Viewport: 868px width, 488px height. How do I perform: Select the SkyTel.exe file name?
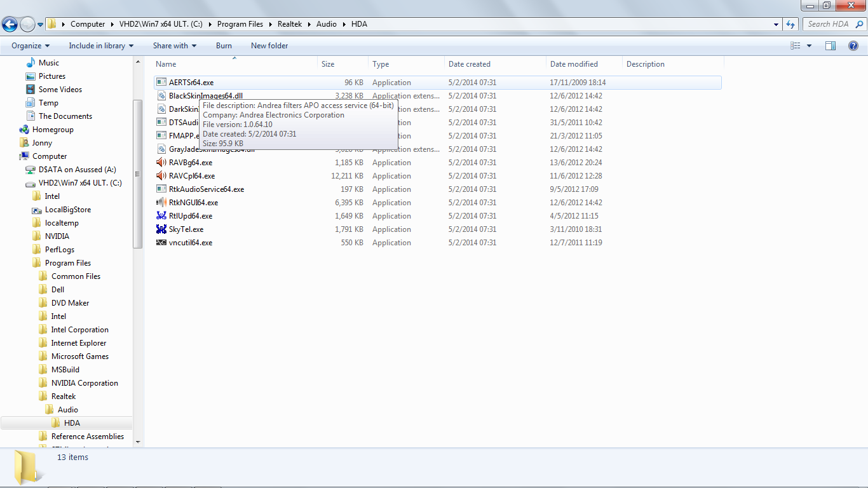pyautogui.click(x=186, y=229)
